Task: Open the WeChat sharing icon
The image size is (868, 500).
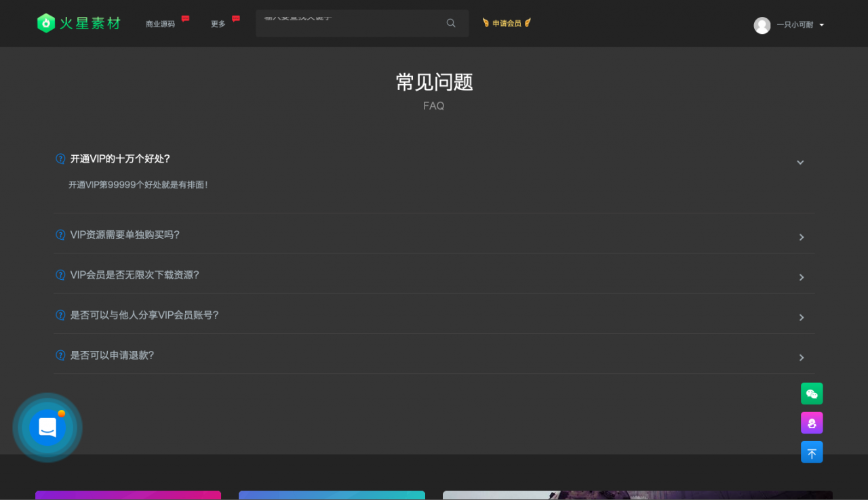Action: 812,393
